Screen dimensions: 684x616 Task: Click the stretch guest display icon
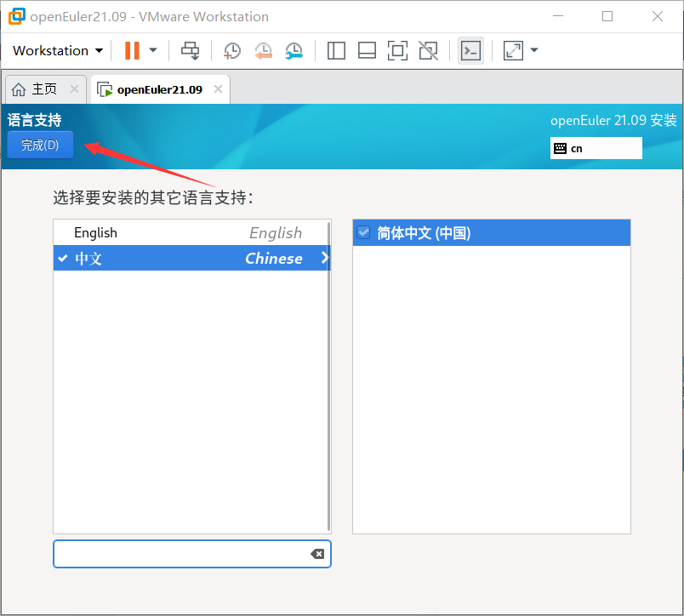click(513, 50)
